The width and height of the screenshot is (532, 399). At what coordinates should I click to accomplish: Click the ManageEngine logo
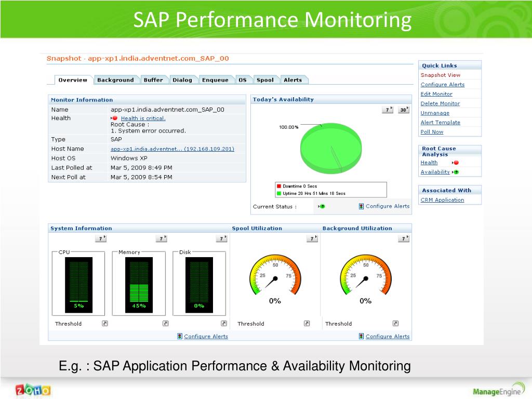[x=499, y=390]
